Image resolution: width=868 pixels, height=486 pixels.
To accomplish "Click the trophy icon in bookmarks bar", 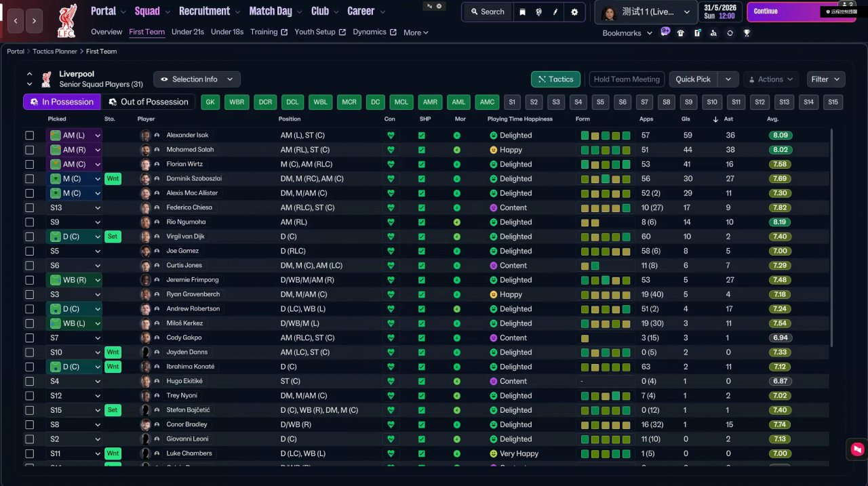I will (747, 33).
